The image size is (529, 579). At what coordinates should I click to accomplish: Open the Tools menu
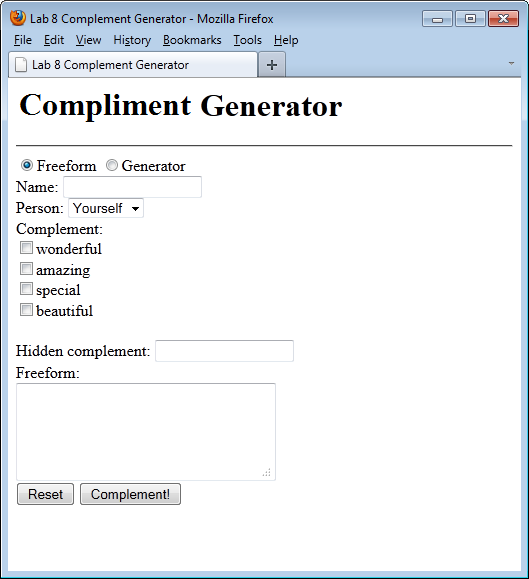point(247,40)
